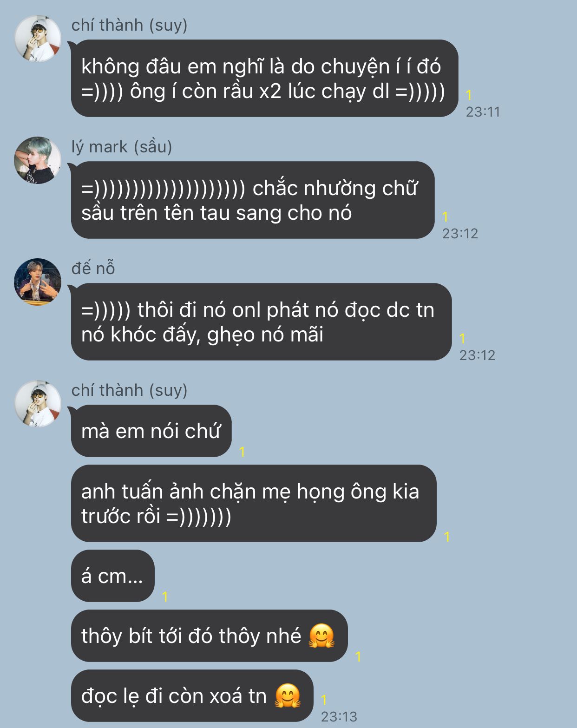Tap the 'đọc lẹ đi còn xoá tn' message
This screenshot has height=728, width=577.
[192, 696]
